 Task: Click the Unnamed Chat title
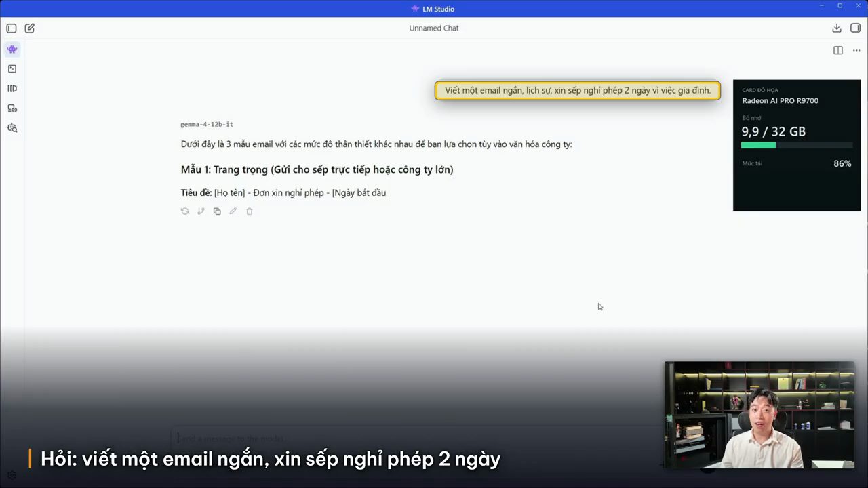coord(434,28)
